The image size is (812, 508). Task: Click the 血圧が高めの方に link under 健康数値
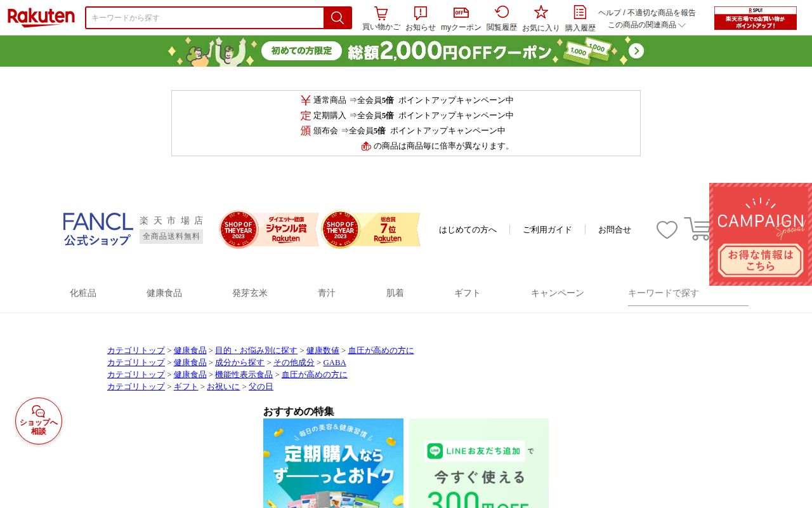coord(381,351)
